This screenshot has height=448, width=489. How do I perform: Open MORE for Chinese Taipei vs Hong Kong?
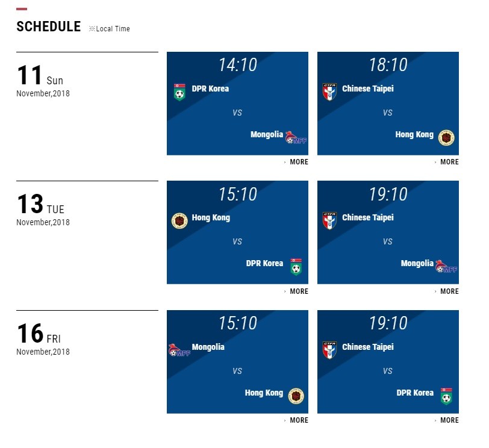(447, 162)
